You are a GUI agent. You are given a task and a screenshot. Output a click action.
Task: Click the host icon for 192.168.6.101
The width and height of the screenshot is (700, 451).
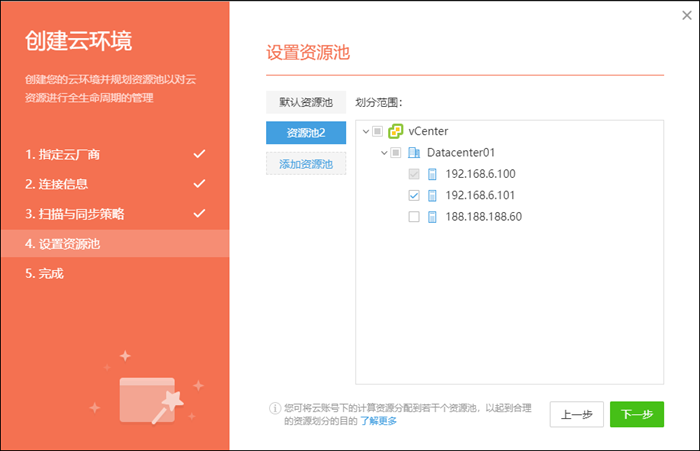[x=433, y=195]
